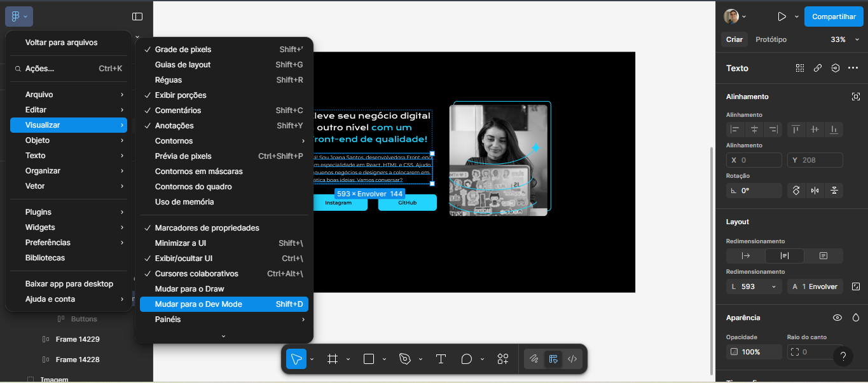Open the Painéis submenu
Image resolution: width=868 pixels, height=383 pixels.
click(x=224, y=319)
